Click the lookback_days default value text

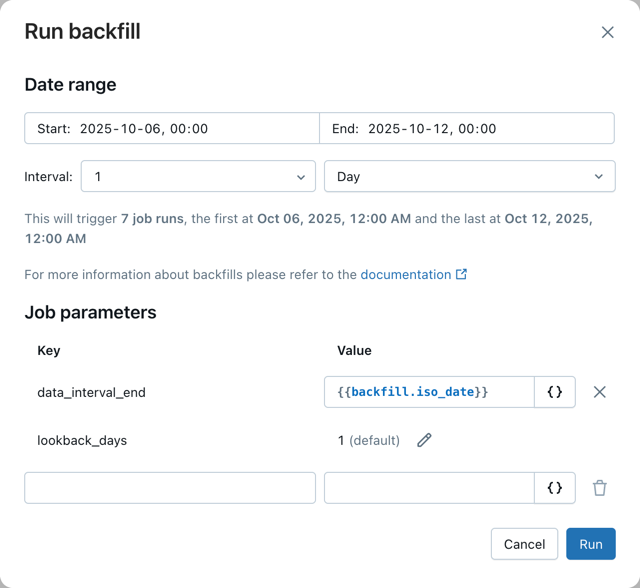(x=369, y=440)
